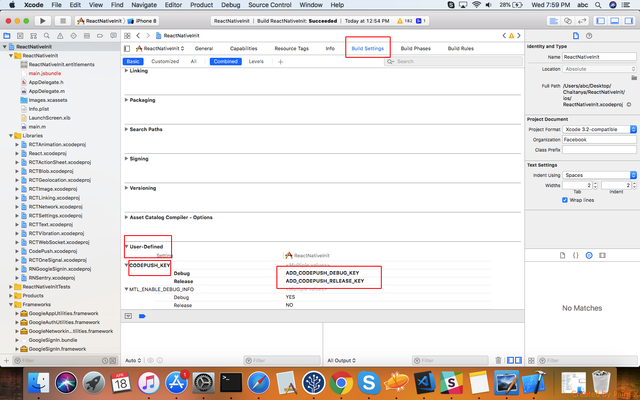Viewport: 640px width, 400px height.
Task: Open the Indent Using dropdown
Action: click(599, 175)
